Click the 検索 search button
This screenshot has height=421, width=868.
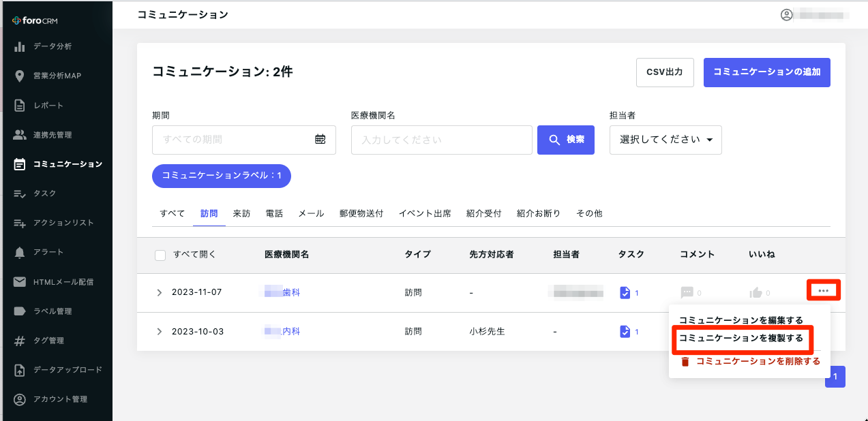566,140
